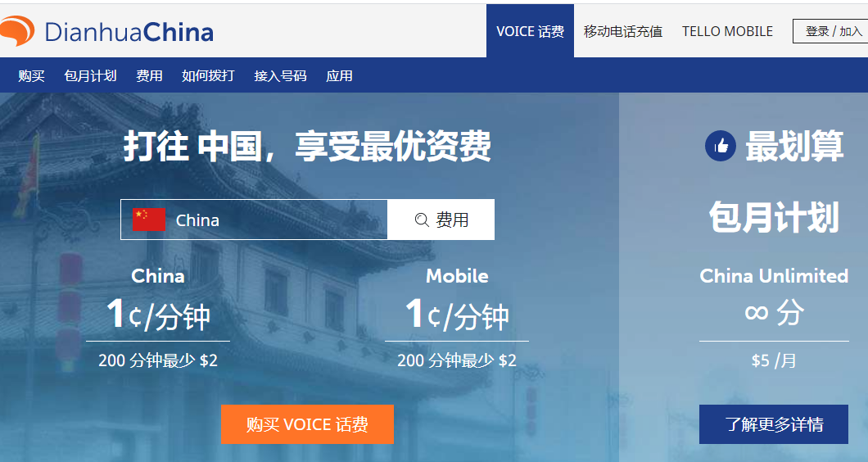Open the 费用 item in the blue navigation bar

click(x=150, y=76)
